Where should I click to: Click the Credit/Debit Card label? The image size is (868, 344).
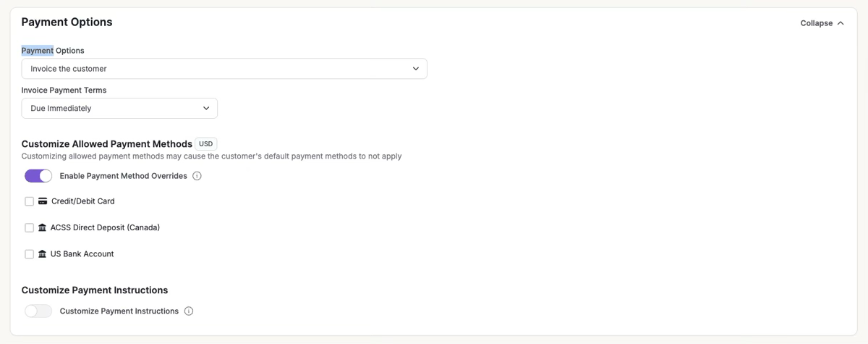click(83, 201)
